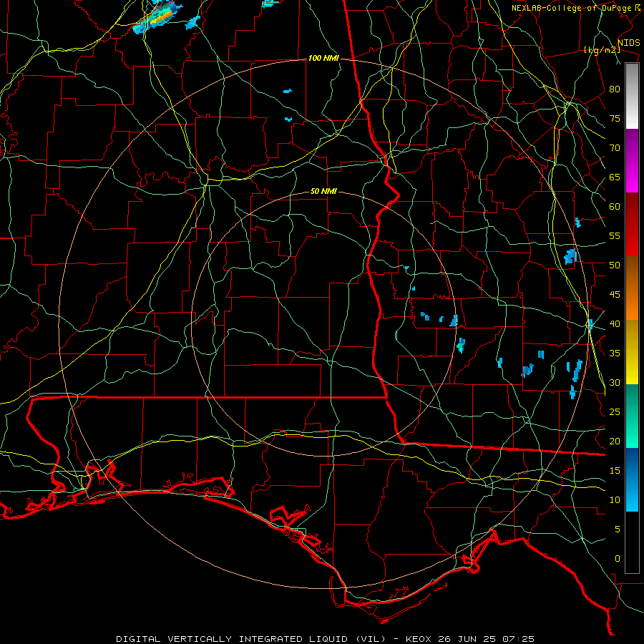Pick the dark red color bar segment
Screen dimensions: 644x644
coord(632,225)
